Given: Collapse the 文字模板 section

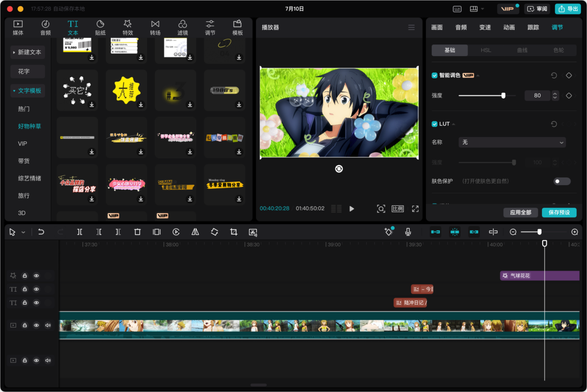Looking at the screenshot, I should click(x=27, y=91).
